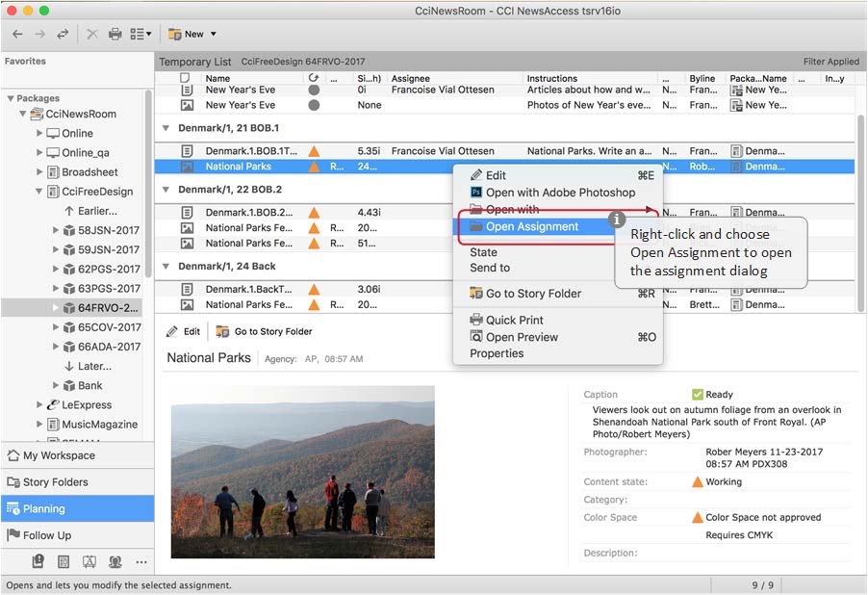
Task: Click the Delete X icon in toolbar
Action: click(x=92, y=34)
